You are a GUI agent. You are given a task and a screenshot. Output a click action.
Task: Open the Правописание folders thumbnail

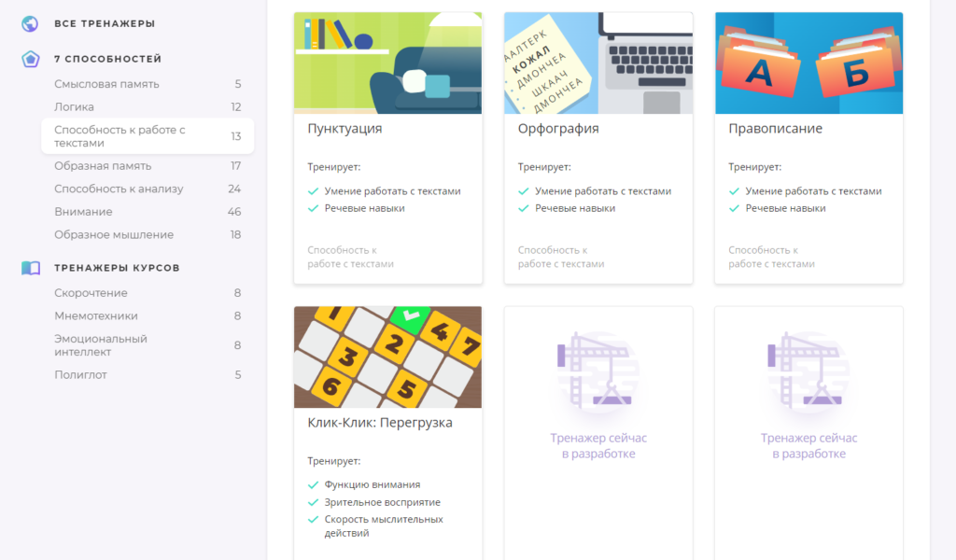coord(808,63)
